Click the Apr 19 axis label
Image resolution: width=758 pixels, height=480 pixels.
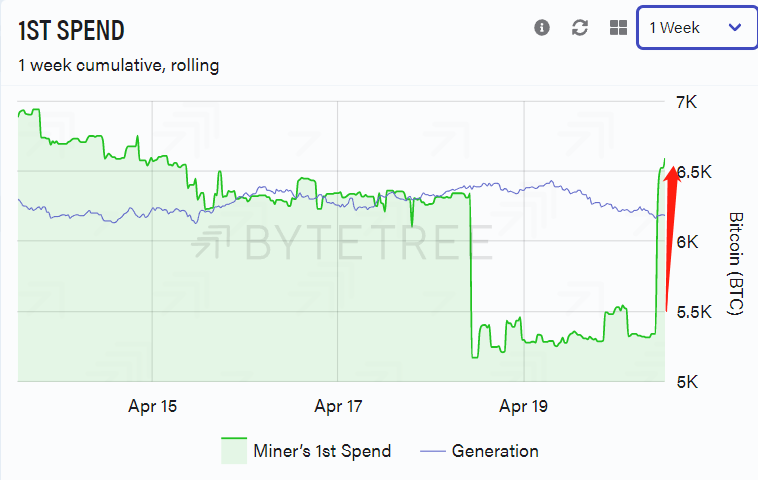pos(523,407)
